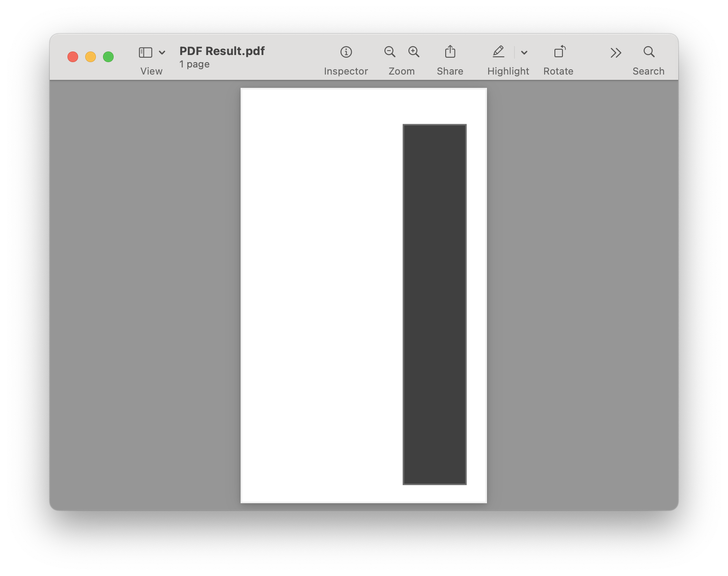Zoom in using the plus magnifier
728x576 pixels.
pos(414,52)
